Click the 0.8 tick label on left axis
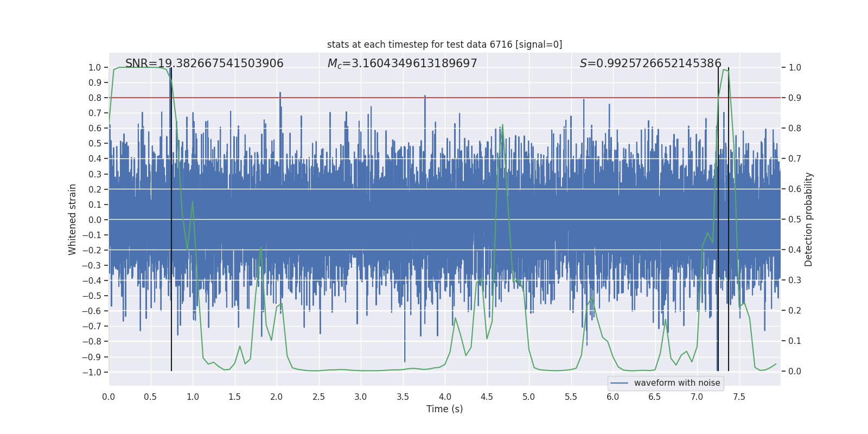 click(x=95, y=98)
